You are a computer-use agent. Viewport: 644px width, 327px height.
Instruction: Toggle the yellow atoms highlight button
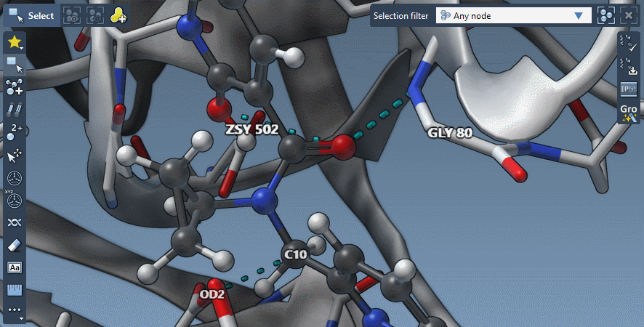118,15
